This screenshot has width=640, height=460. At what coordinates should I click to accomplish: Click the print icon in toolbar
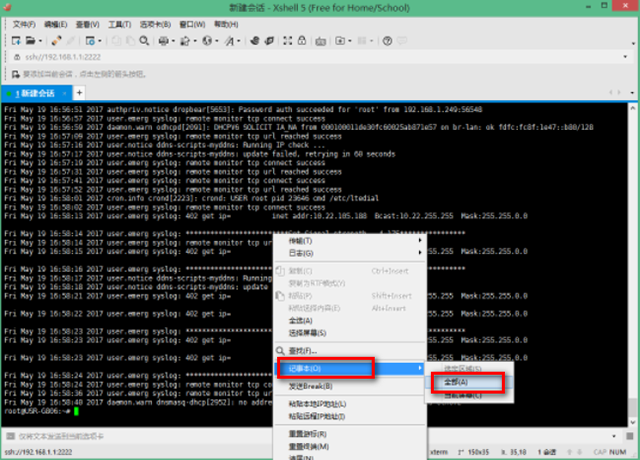click(165, 41)
